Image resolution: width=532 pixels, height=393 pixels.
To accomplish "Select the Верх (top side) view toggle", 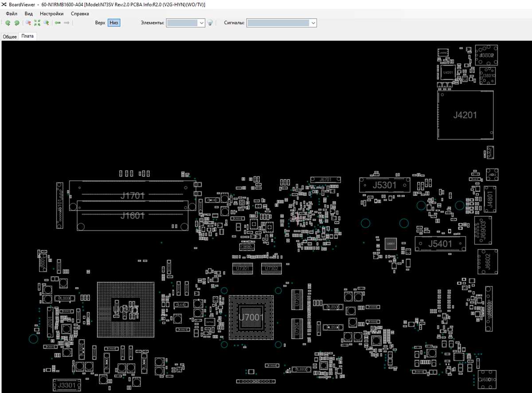I will coord(100,23).
